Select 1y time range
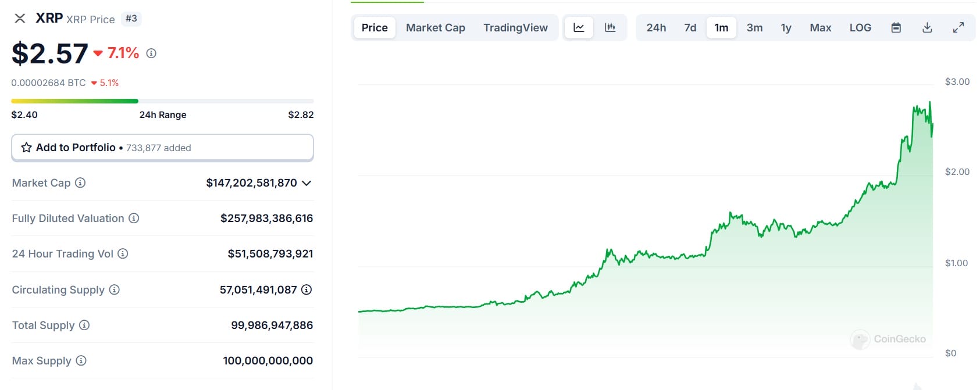The image size is (980, 390). (786, 27)
